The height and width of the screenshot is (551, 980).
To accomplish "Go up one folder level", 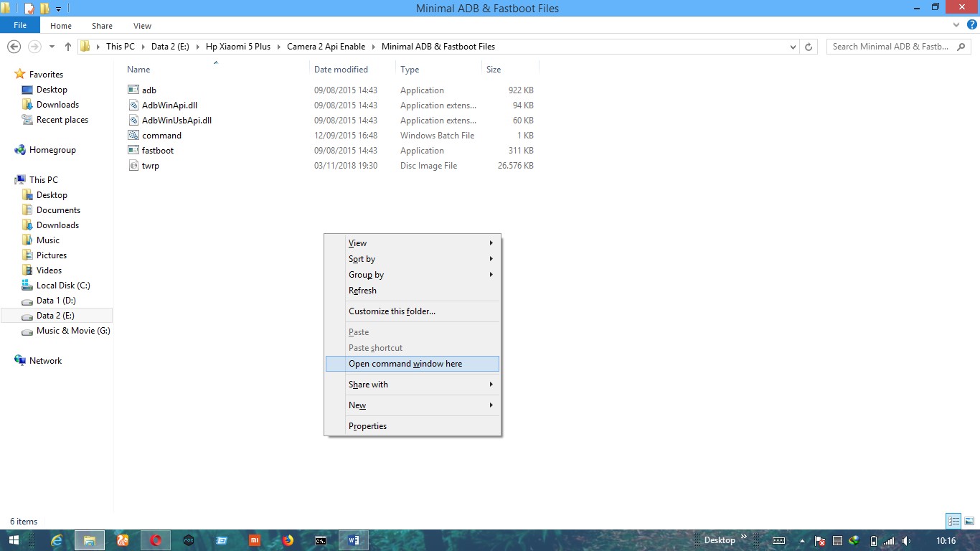I will (68, 46).
